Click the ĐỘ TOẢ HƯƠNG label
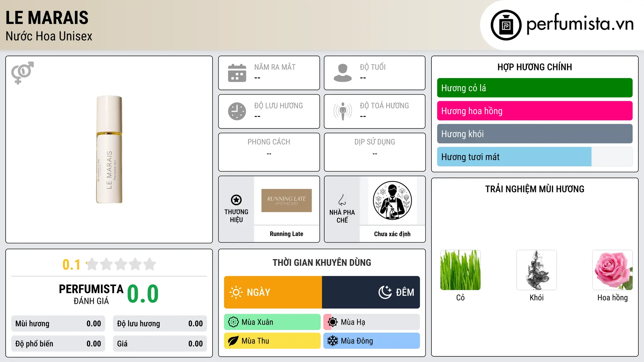 click(384, 106)
